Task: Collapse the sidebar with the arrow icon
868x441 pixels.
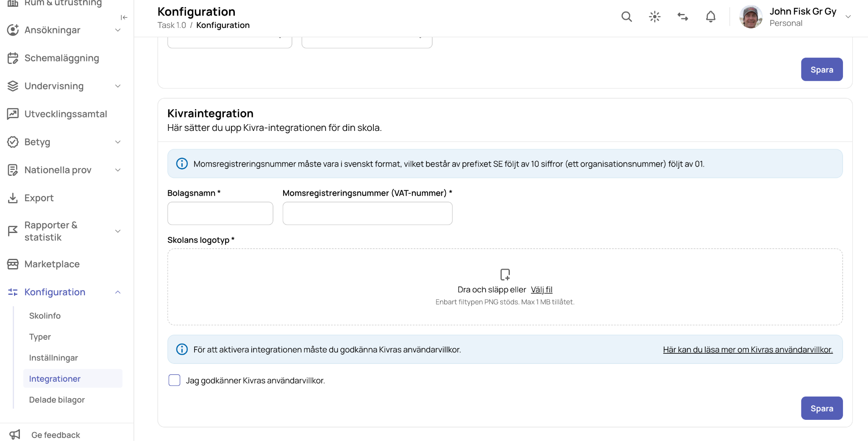Action: point(124,17)
